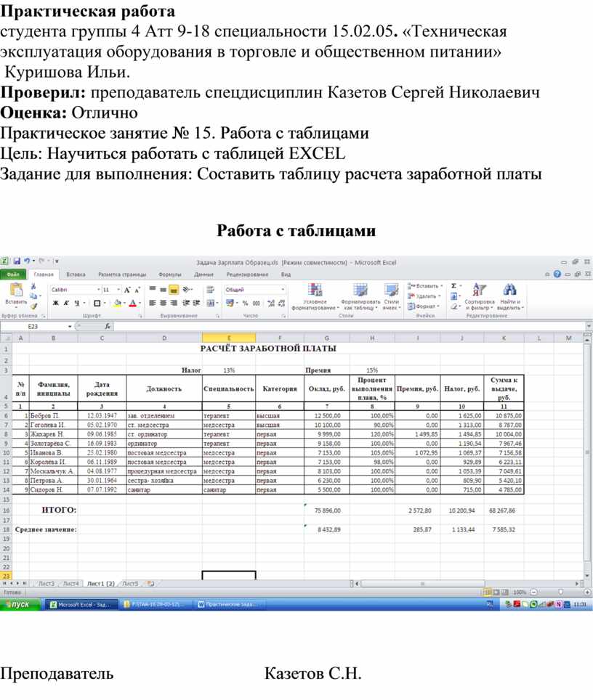The height and width of the screenshot is (700, 593).
Task: Increase decimal places shown
Action: click(271, 303)
